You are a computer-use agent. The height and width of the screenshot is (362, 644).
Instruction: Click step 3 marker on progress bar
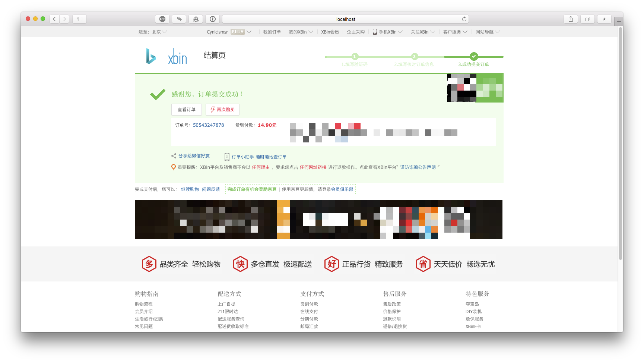[x=473, y=56]
